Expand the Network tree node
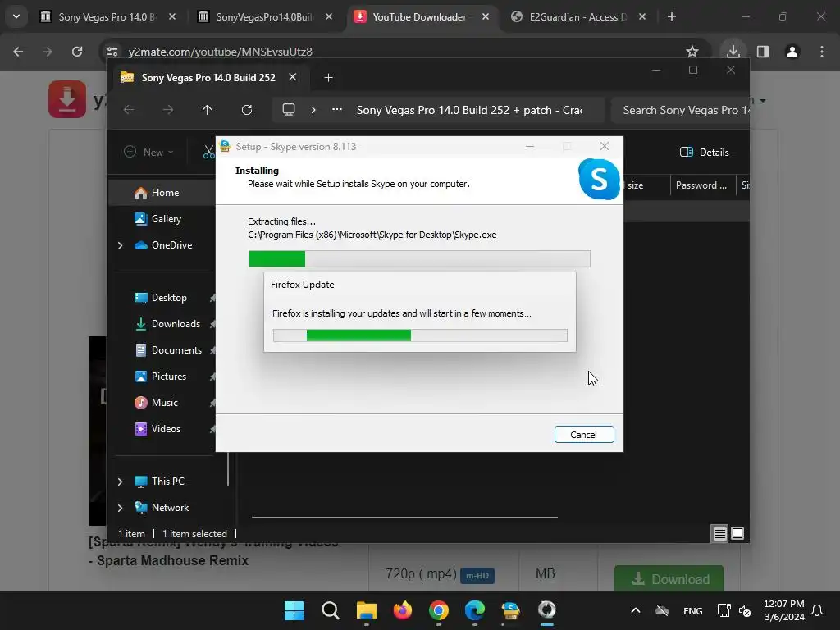 click(120, 508)
